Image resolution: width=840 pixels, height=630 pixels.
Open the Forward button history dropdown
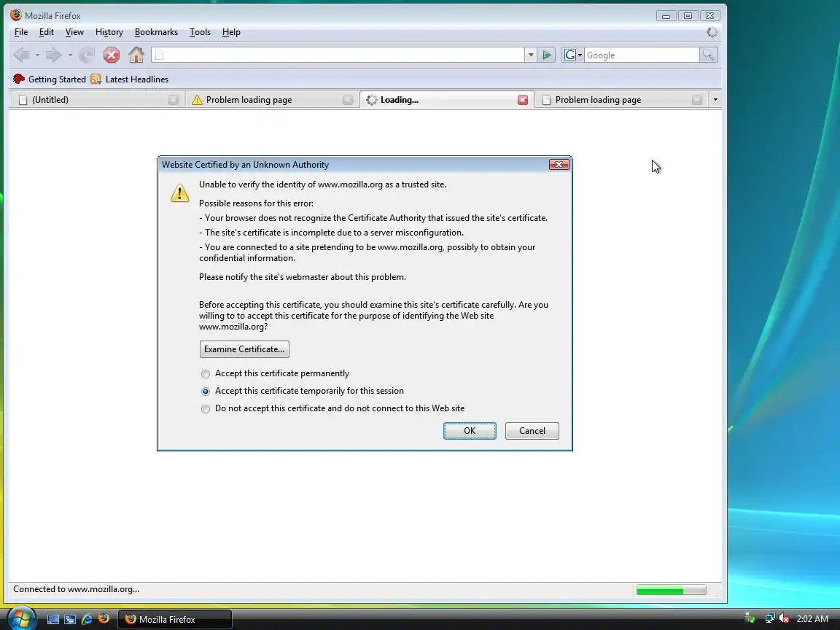pos(70,55)
